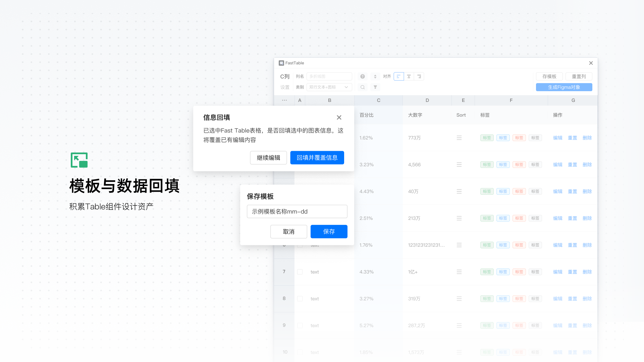The width and height of the screenshot is (644, 362).
Task: Click the help question mark icon
Action: [x=363, y=76]
